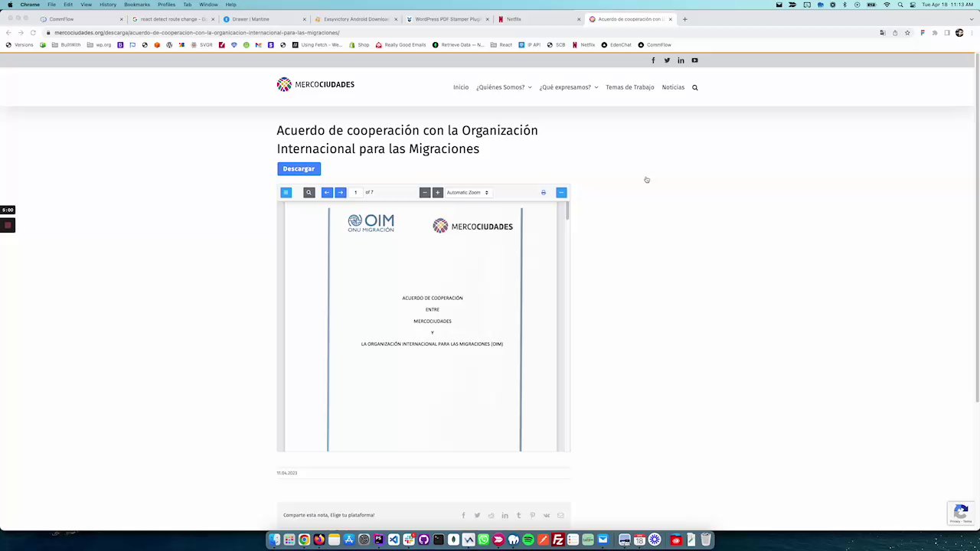Switch to the Netflix tab
The height and width of the screenshot is (551, 980).
(539, 19)
